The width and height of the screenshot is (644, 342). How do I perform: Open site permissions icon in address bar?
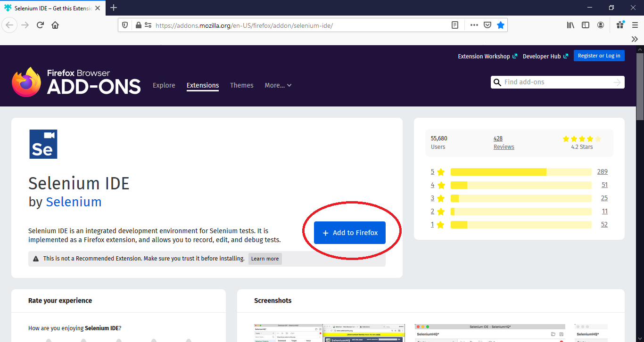(x=148, y=25)
